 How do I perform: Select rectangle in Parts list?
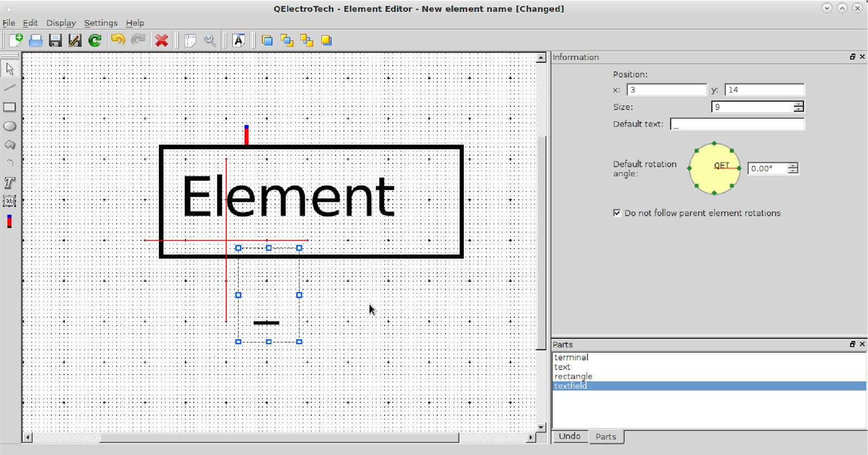709,376
